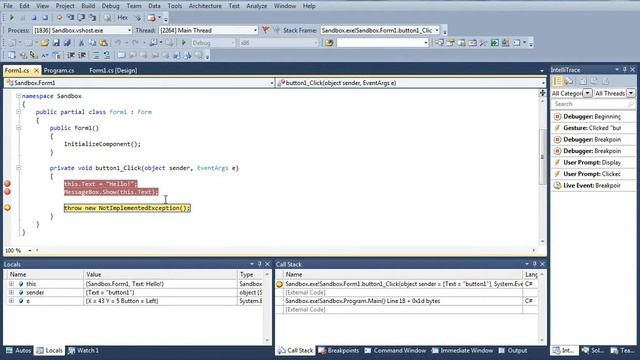
Task: Click the IntelliTrace Search field
Action: click(593, 104)
